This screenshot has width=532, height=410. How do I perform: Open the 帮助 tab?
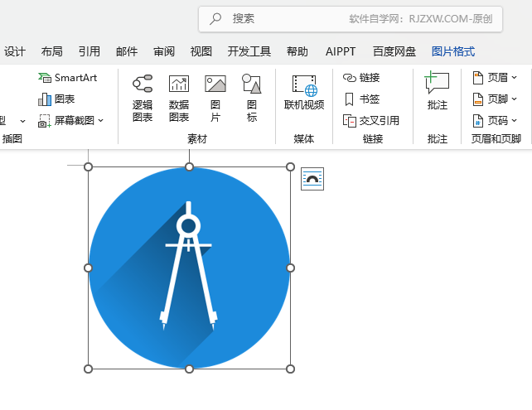297,51
